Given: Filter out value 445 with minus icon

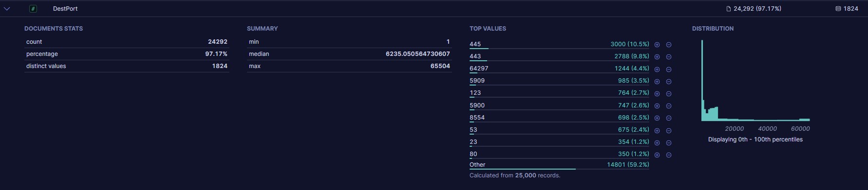Looking at the screenshot, I should click(x=669, y=45).
